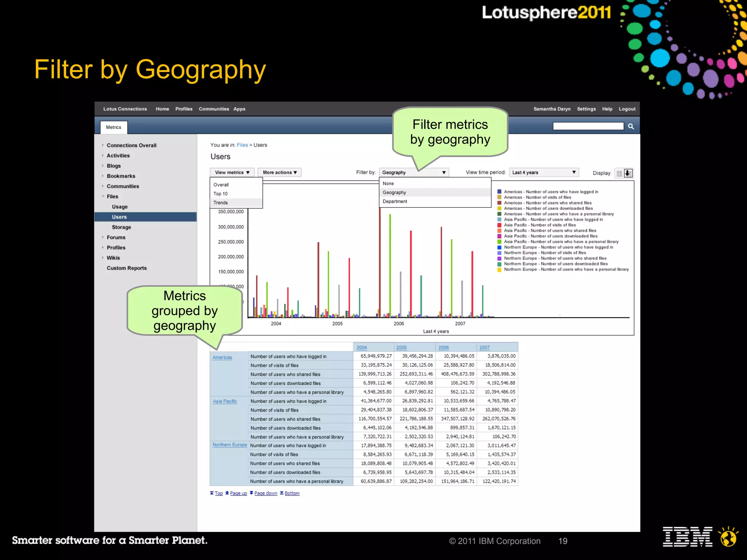Select None in Filter by list
Screen dimensions: 747x560
(x=435, y=183)
